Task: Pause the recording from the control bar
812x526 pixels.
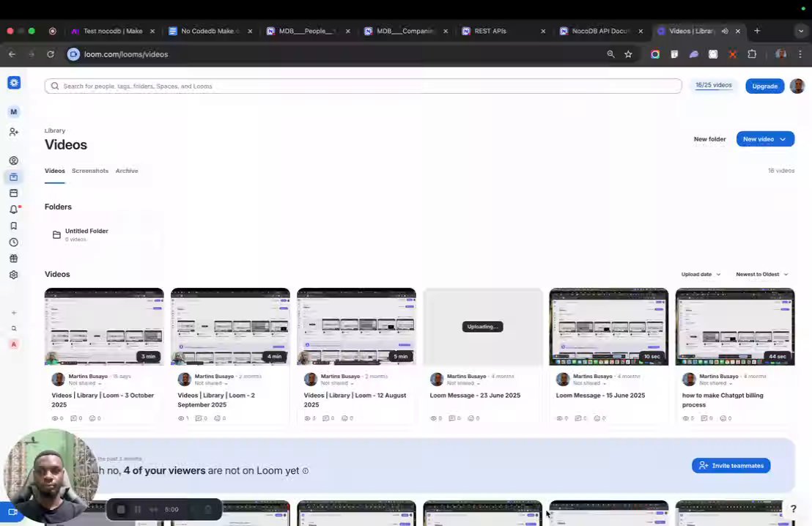Action: click(x=138, y=509)
